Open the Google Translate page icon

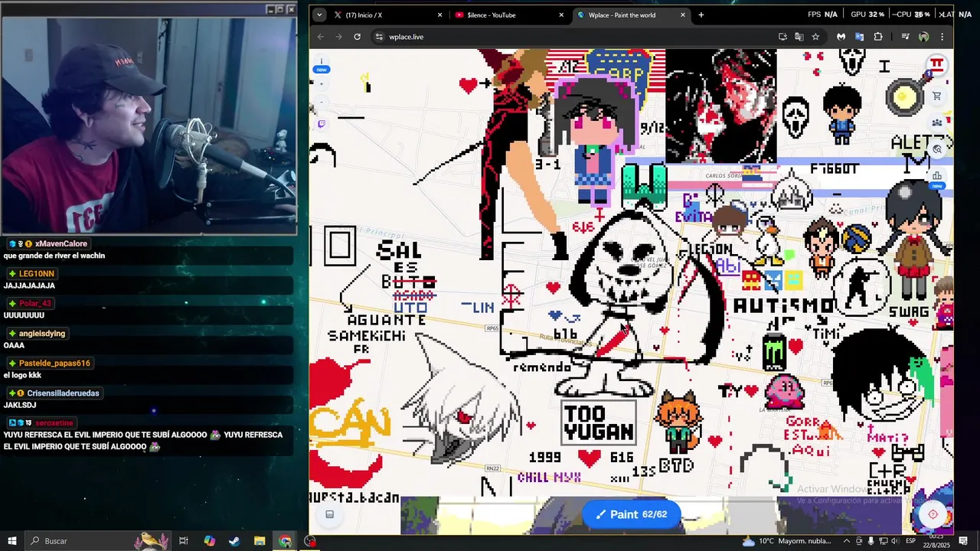pos(799,37)
